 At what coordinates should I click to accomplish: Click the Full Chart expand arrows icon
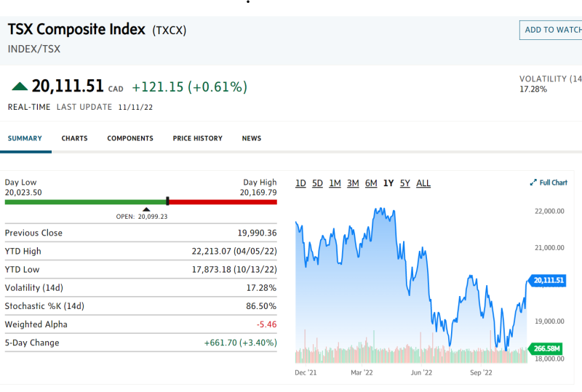tap(533, 183)
